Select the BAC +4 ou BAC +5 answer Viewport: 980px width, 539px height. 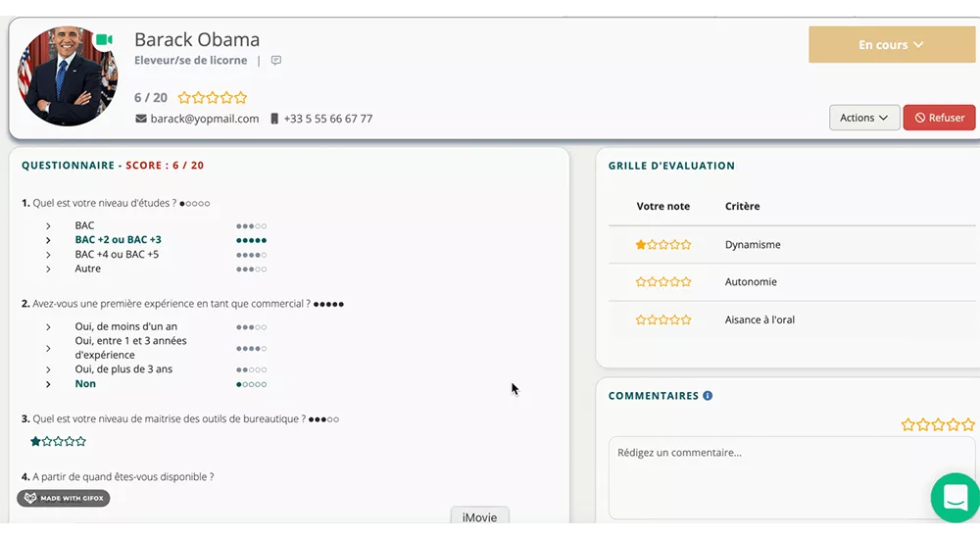pos(117,255)
